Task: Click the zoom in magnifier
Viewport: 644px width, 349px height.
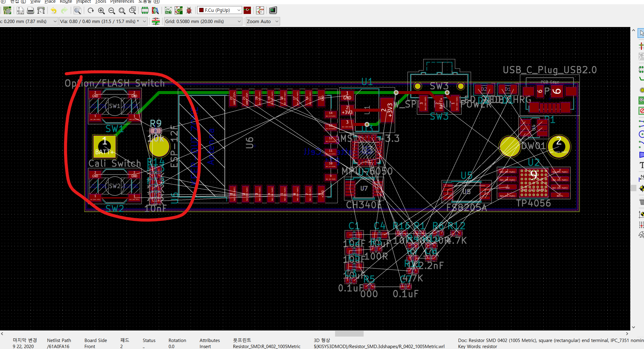Action: [101, 11]
